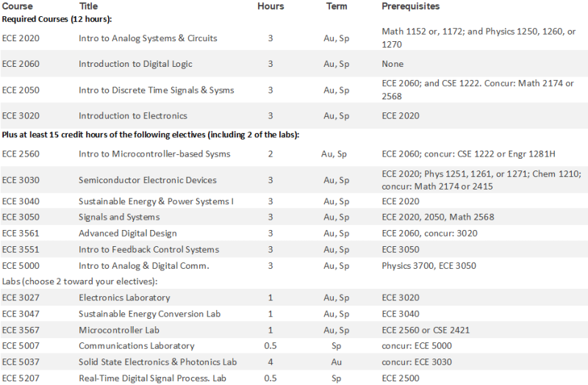Click prerequisites 'ECE 2060; and CSE 1222. Concur'

pyautogui.click(x=478, y=90)
